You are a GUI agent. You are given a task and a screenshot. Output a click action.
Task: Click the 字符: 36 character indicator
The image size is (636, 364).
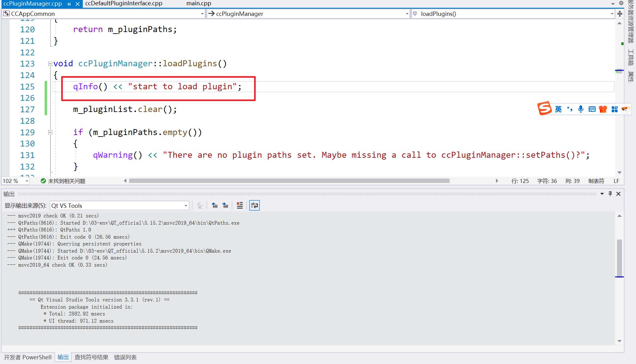547,181
